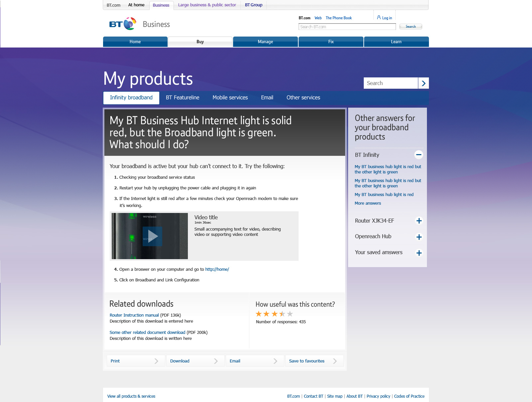Screen dimensions: 532x402
Task: Focus the My products Search field
Action: point(391,83)
